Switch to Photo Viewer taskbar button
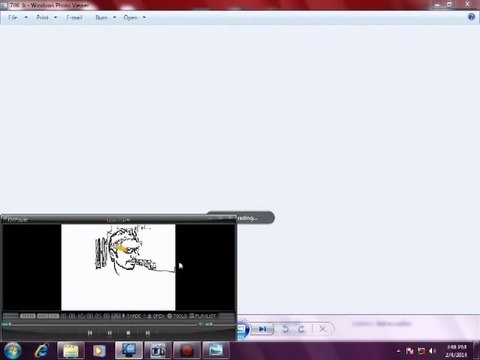The image size is (480, 360). tap(216, 351)
